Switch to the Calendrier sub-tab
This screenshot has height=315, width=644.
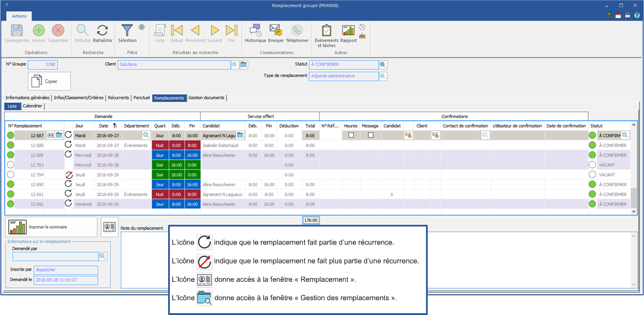pyautogui.click(x=33, y=106)
